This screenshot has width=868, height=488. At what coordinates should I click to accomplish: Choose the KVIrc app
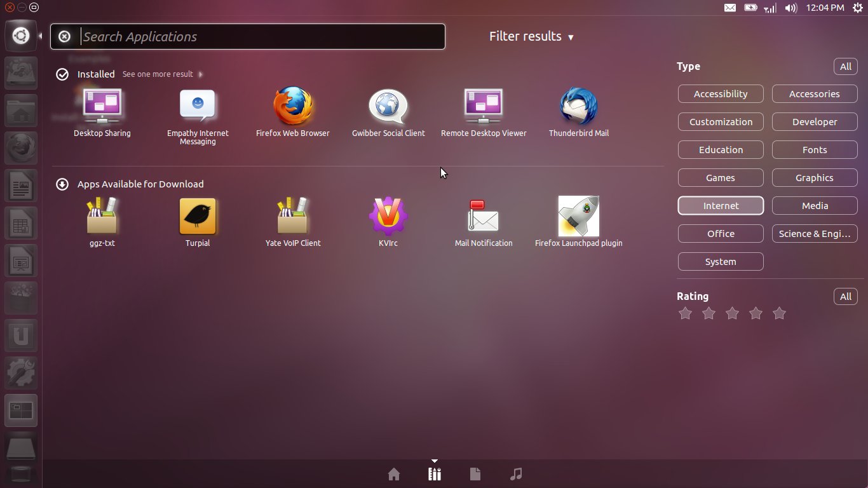(388, 222)
